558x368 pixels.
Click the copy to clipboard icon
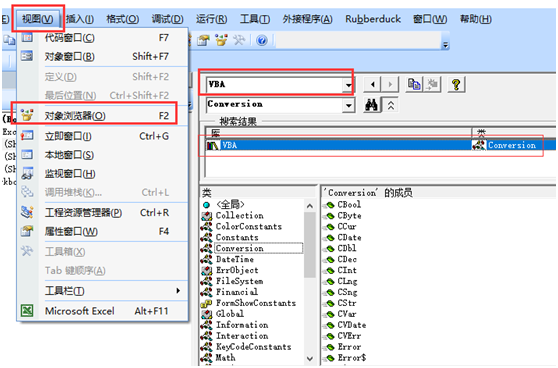(x=414, y=84)
